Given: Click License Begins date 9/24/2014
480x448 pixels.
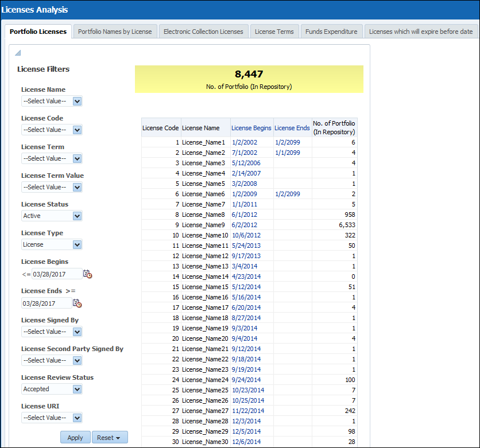Looking at the screenshot, I should click(x=246, y=380).
